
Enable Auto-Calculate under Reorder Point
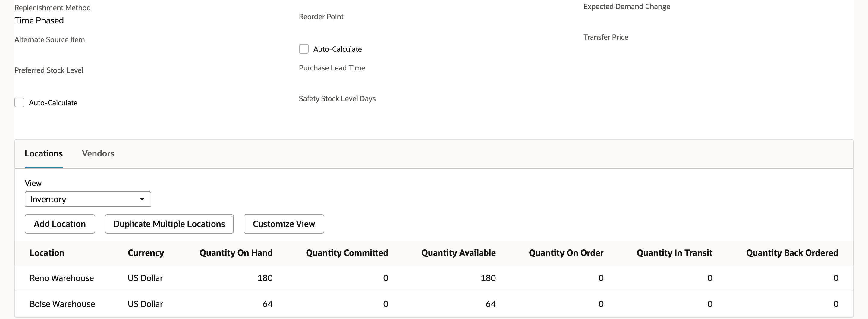pos(303,49)
